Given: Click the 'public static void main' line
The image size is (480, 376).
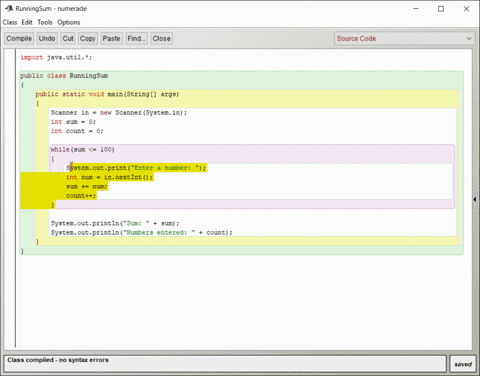Looking at the screenshot, I should click(107, 94).
